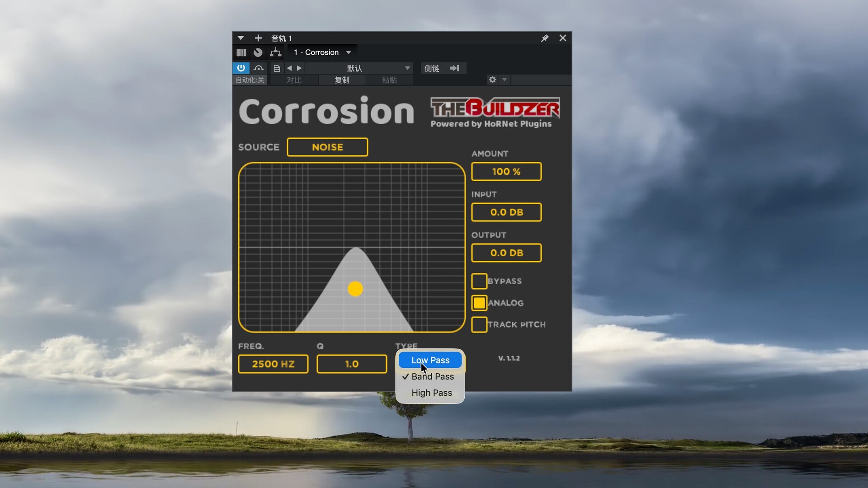Click the bypass arc icon beside power
This screenshot has height=488, width=868.
pos(259,68)
